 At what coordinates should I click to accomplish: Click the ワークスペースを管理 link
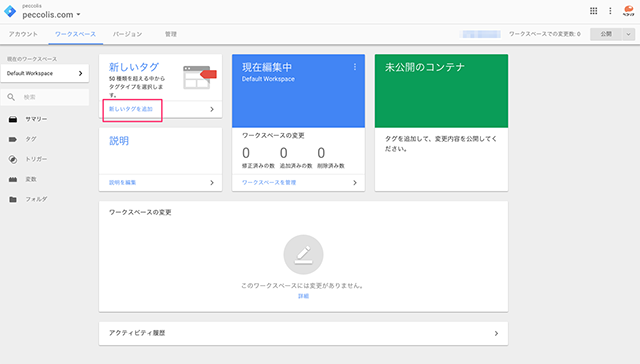tap(269, 182)
